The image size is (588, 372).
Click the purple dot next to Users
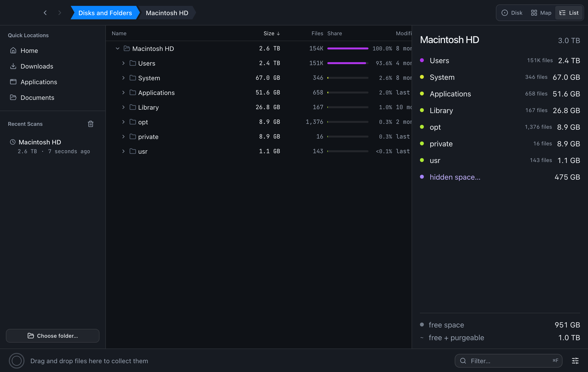coord(422,60)
